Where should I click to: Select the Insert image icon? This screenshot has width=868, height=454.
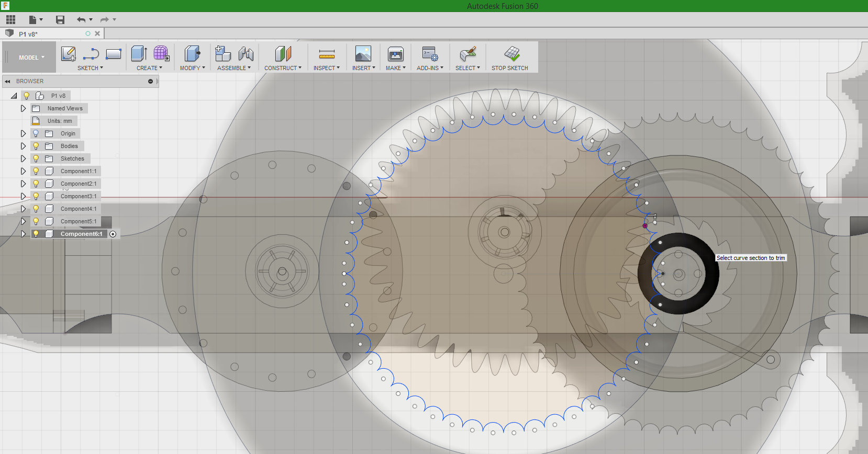(x=363, y=53)
